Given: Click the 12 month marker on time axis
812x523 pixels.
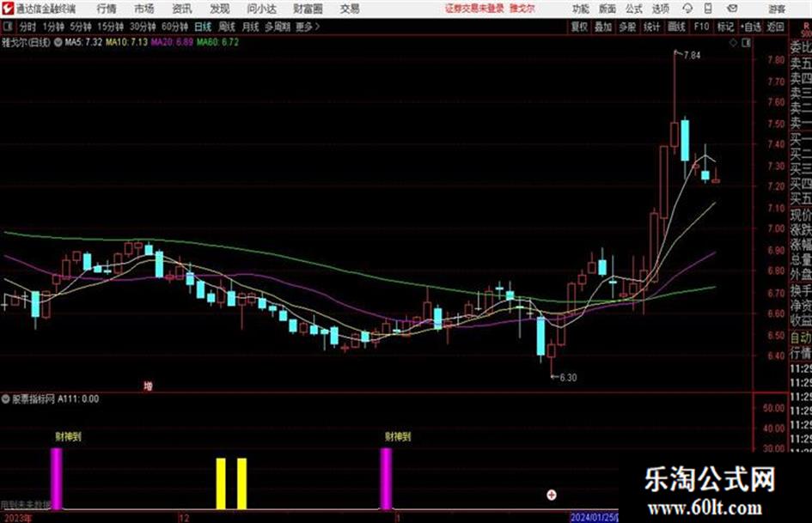Looking at the screenshot, I should point(184,519).
